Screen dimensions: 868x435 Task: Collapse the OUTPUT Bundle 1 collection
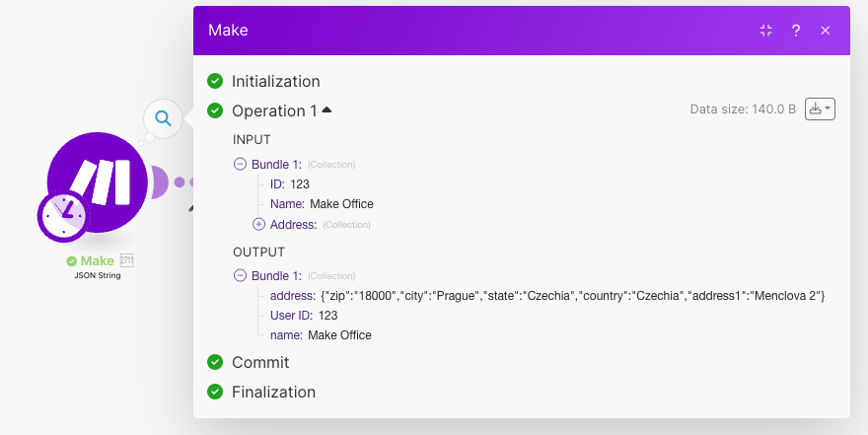(240, 275)
